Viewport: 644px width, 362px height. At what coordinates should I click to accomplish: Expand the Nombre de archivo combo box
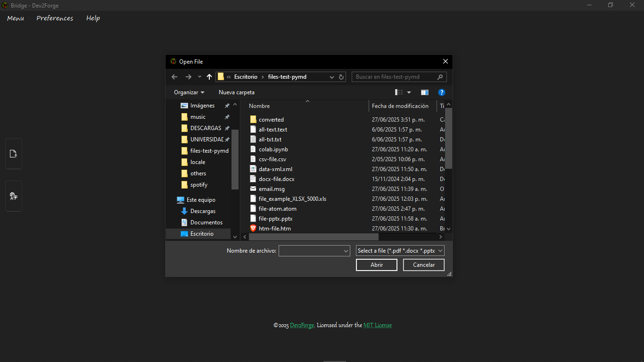point(347,251)
